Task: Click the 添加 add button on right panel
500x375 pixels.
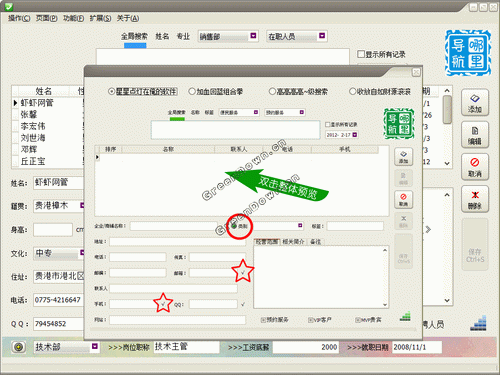Action: [475, 103]
